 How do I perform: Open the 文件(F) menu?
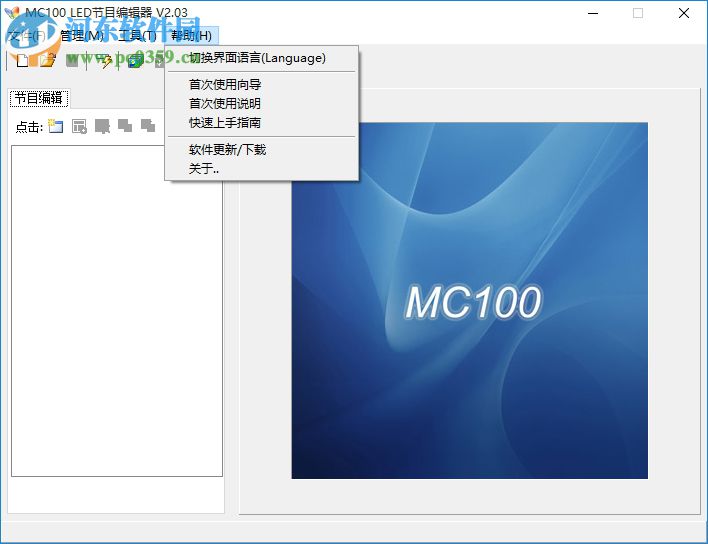pyautogui.click(x=27, y=36)
